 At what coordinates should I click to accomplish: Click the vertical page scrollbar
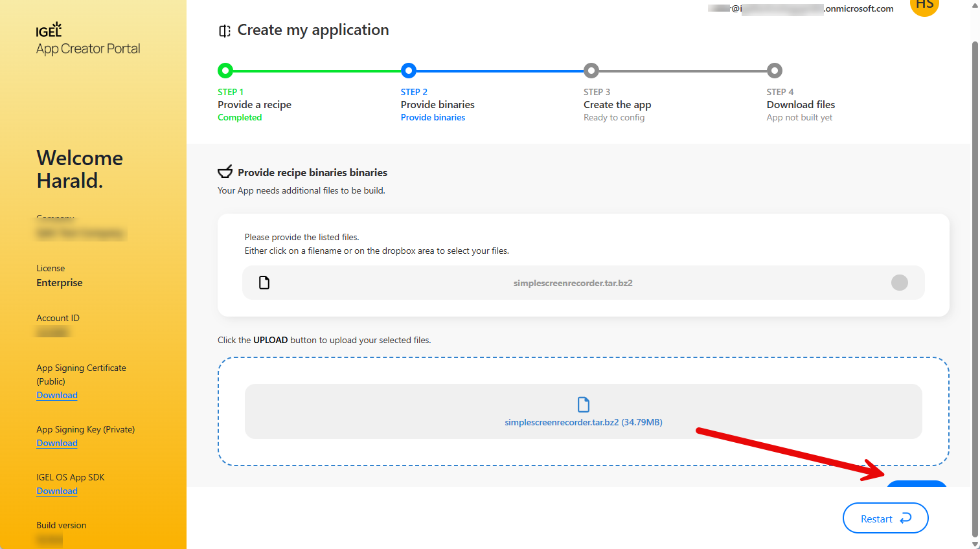pyautogui.click(x=975, y=285)
